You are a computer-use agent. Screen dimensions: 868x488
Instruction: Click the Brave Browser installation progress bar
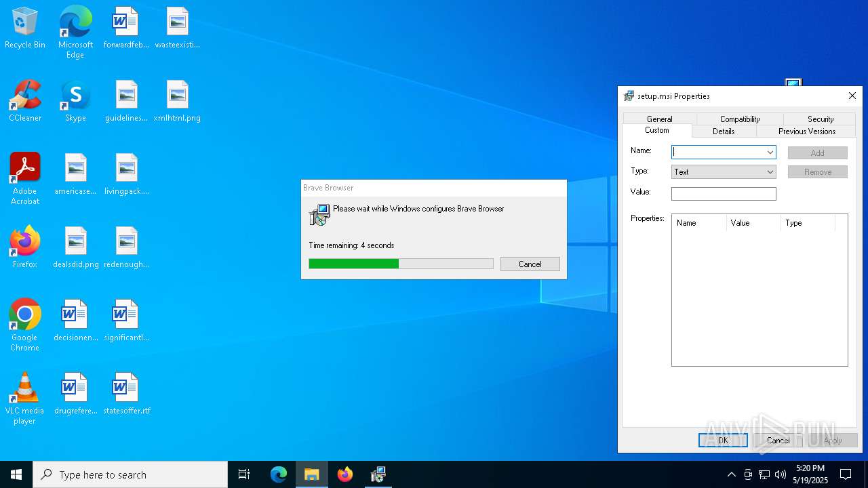click(x=401, y=264)
